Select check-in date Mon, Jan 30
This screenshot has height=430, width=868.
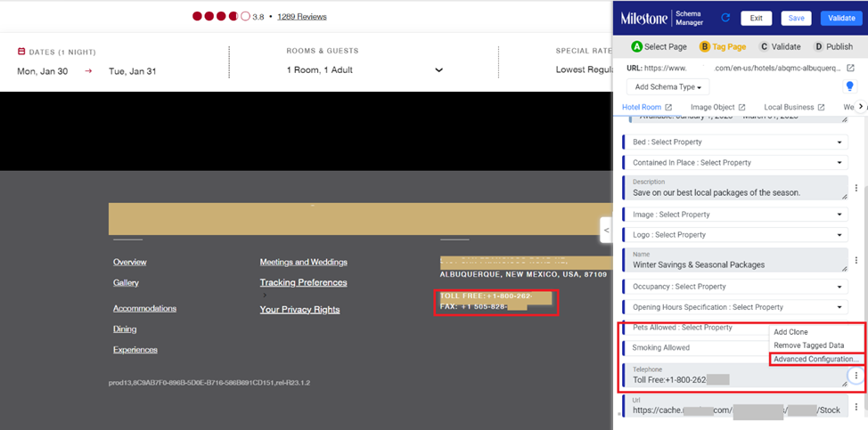coord(43,71)
